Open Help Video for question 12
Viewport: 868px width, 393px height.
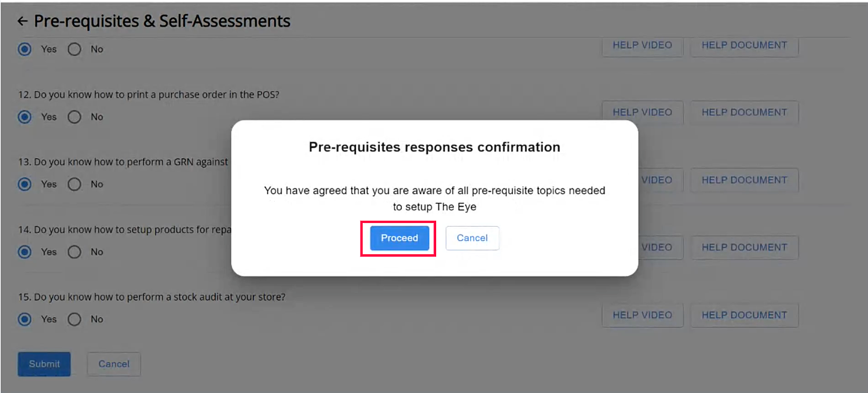point(642,112)
